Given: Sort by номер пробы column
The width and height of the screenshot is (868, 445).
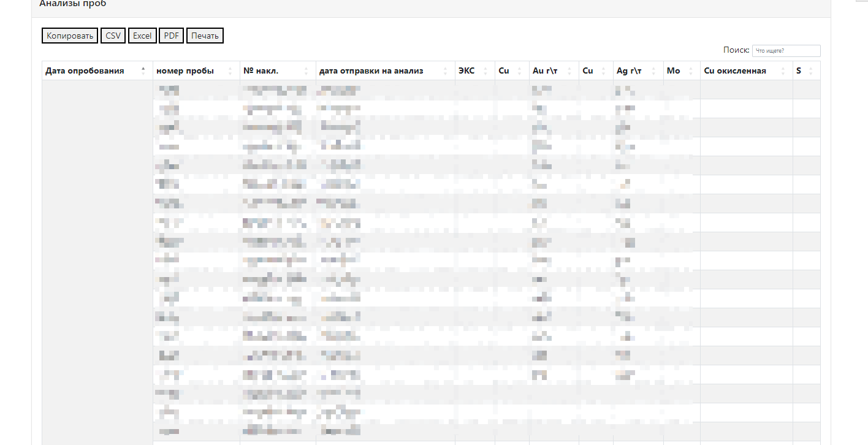Looking at the screenshot, I should [196, 70].
